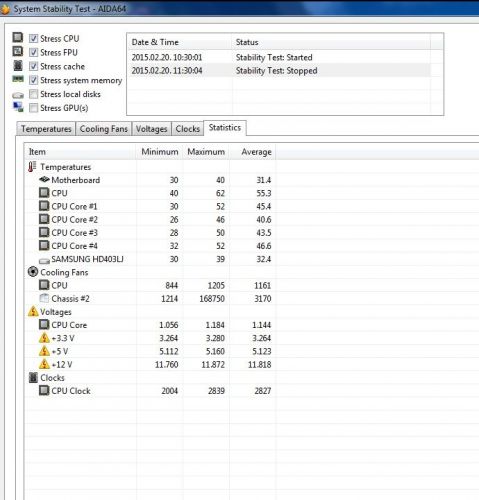Click the Motherboard temperature row icon

[x=44, y=180]
